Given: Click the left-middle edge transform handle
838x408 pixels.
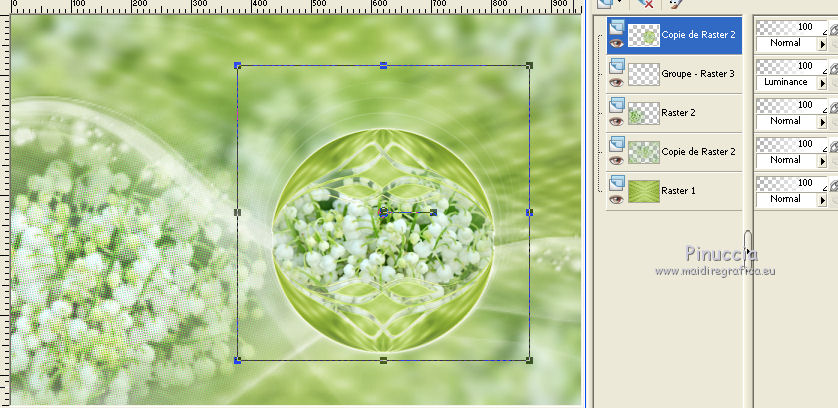Looking at the screenshot, I should 238,212.
